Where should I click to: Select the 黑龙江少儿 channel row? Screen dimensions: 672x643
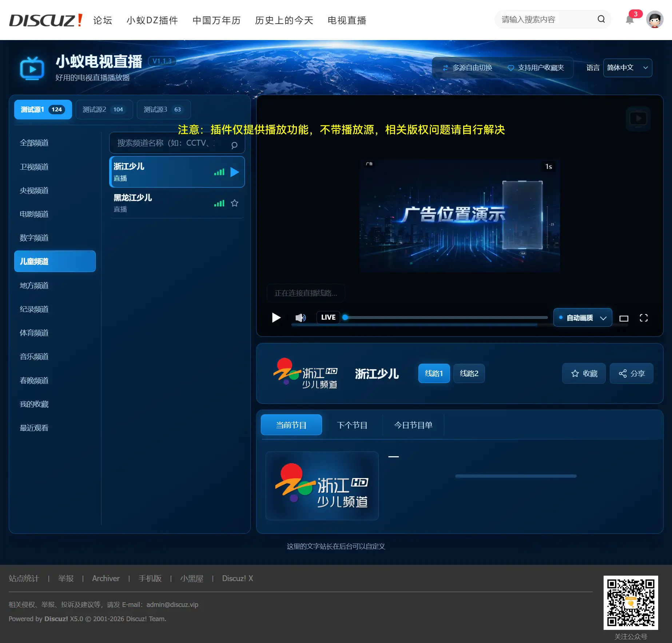click(x=177, y=203)
